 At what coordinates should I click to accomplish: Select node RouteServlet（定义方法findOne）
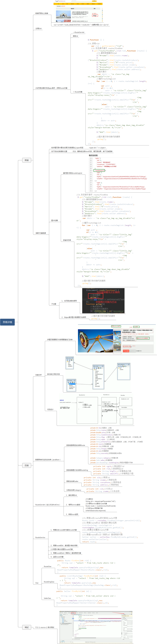click(x=48, y=505)
